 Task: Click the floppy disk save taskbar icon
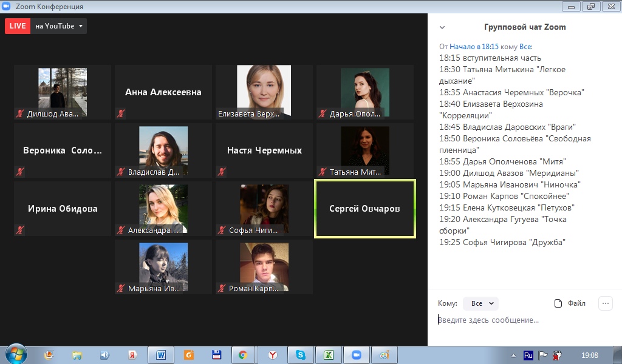coord(217,355)
